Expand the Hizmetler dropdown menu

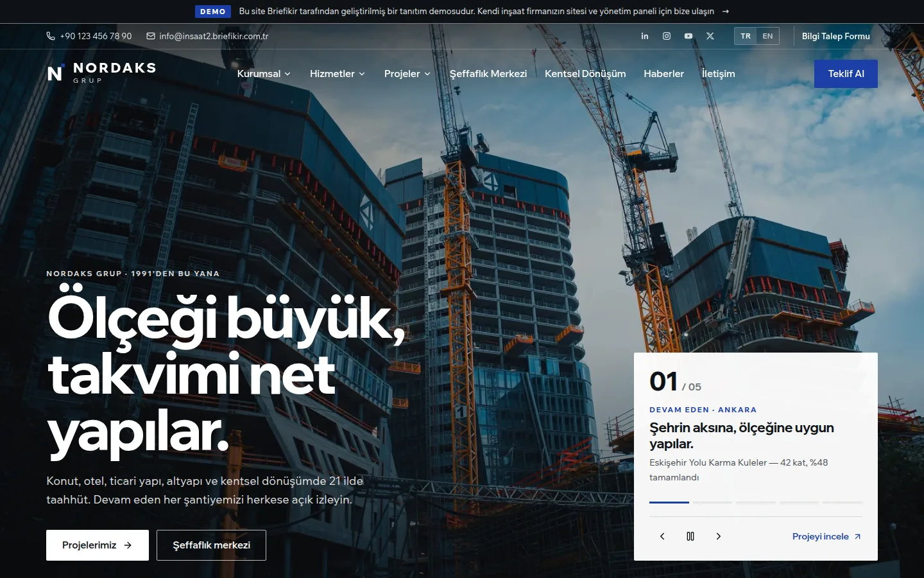pyautogui.click(x=338, y=74)
